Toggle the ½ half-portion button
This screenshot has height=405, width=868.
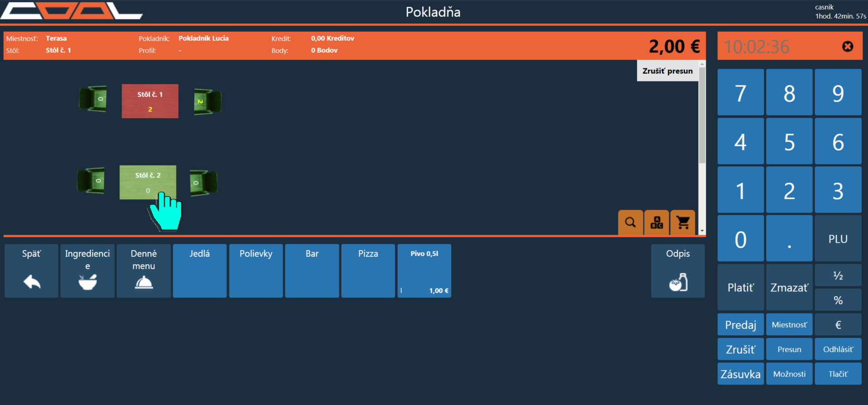pos(838,275)
